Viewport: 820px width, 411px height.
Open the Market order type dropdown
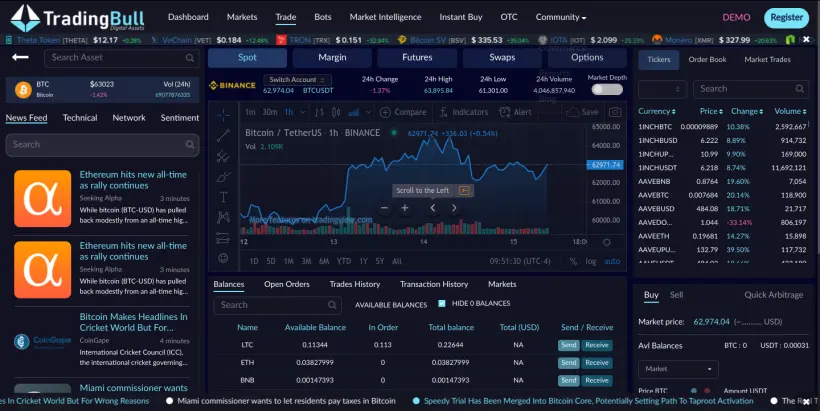click(x=678, y=369)
